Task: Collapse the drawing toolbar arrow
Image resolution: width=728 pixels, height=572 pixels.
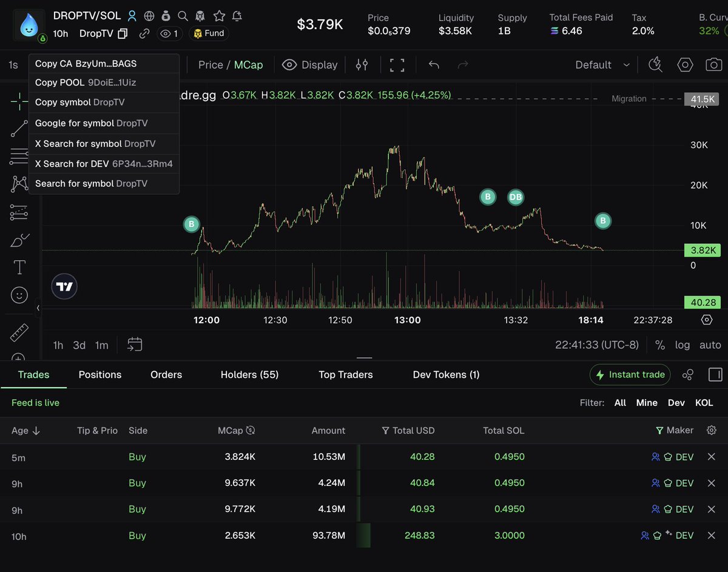Action: click(x=38, y=308)
